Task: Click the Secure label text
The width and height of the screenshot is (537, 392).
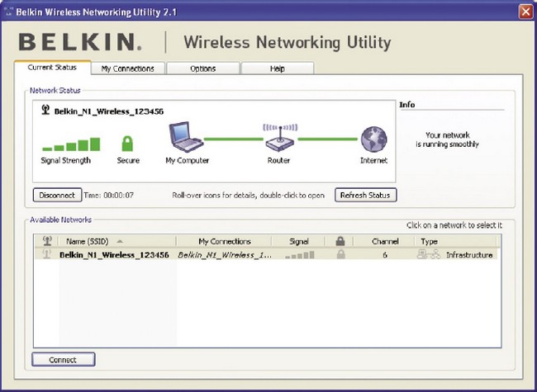Action: (128, 160)
